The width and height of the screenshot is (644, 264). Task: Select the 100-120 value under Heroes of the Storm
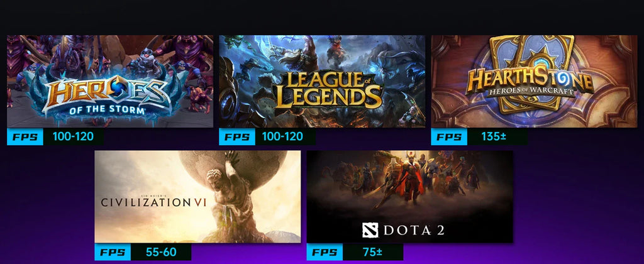pyautogui.click(x=73, y=137)
